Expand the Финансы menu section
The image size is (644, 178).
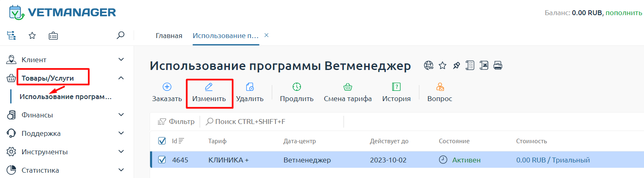point(121,115)
